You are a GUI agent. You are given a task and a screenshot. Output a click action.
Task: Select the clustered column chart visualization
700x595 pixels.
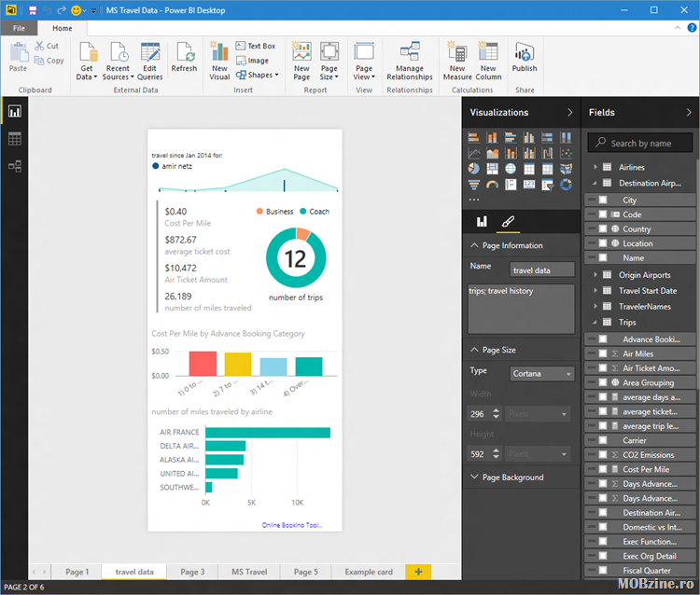[x=529, y=137]
